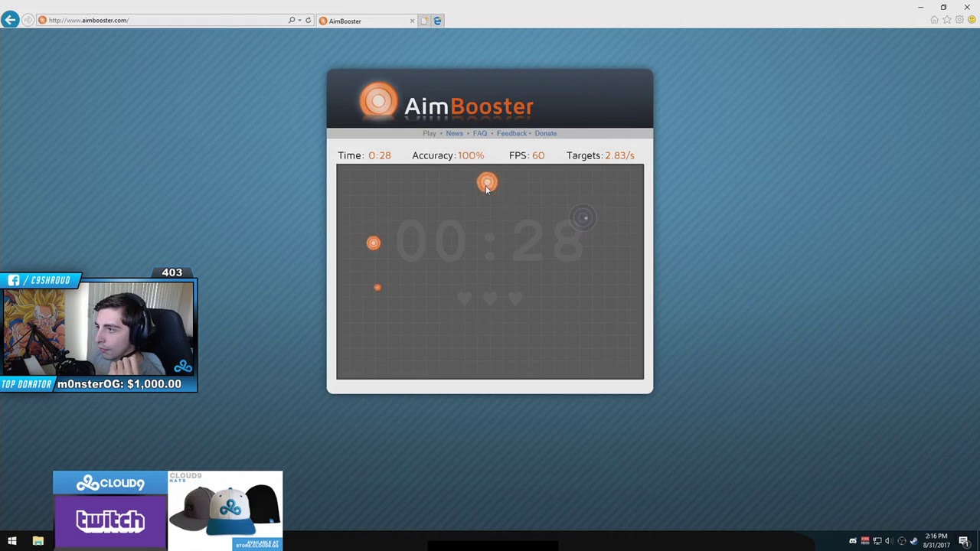This screenshot has width=980, height=551.
Task: Click the network tray icon
Action: pos(877,541)
